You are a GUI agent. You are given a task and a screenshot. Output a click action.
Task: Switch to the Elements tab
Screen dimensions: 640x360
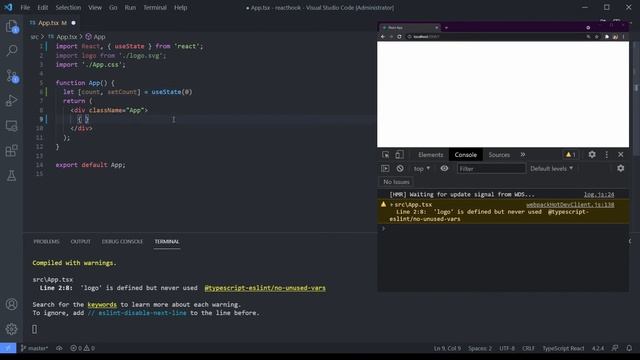point(430,155)
